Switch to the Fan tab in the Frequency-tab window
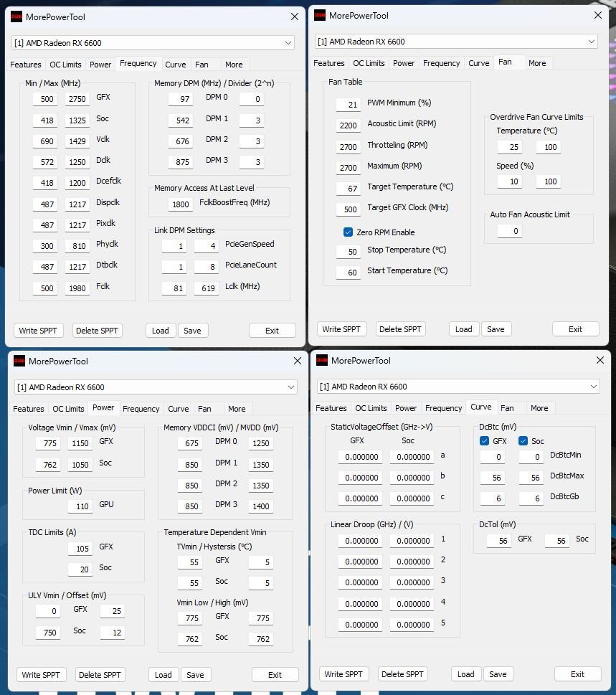616x695 pixels. click(x=202, y=65)
